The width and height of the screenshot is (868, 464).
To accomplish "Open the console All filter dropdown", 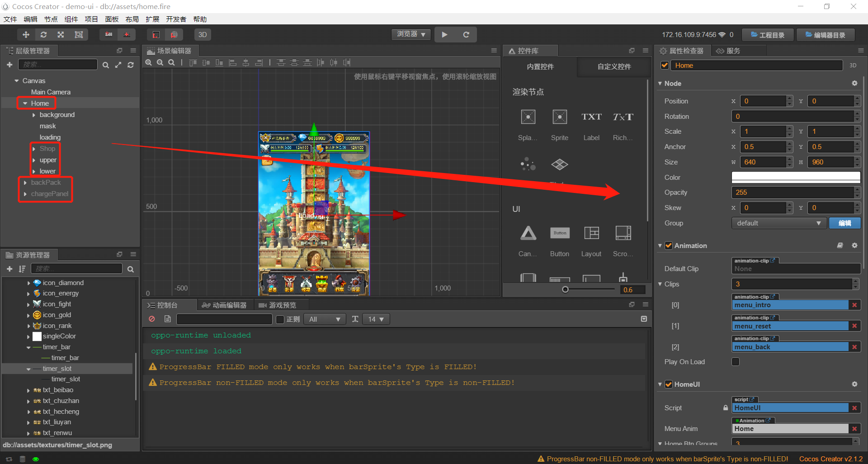I will tap(325, 319).
